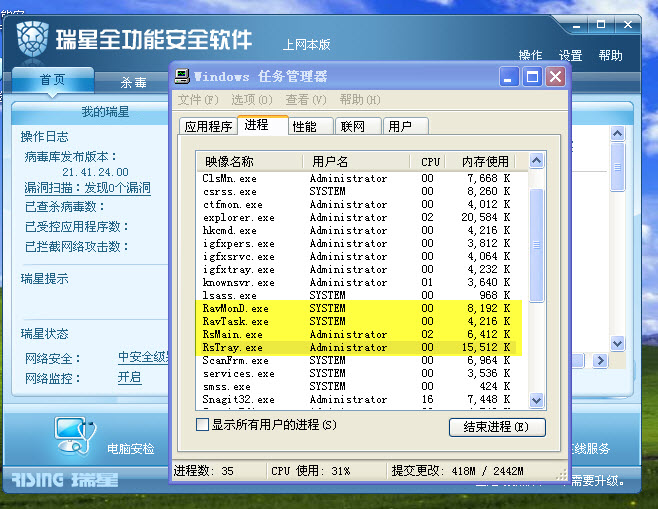This screenshot has height=509, width=658.
Task: Sort by CPU column header
Action: point(428,162)
